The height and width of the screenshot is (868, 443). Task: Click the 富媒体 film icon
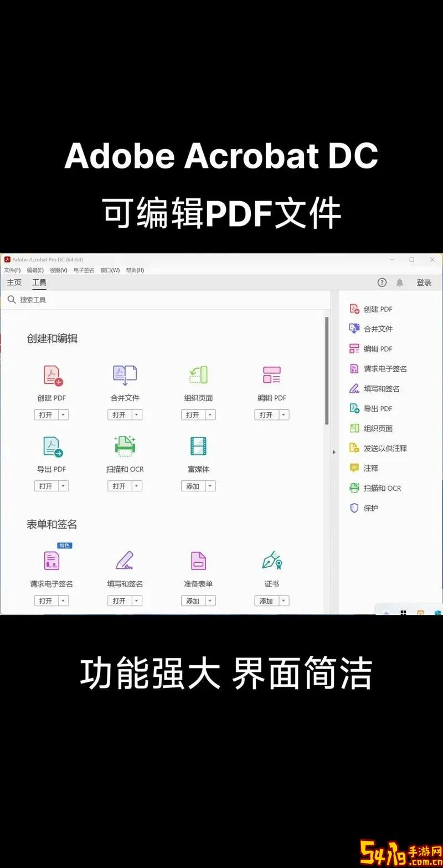click(198, 447)
